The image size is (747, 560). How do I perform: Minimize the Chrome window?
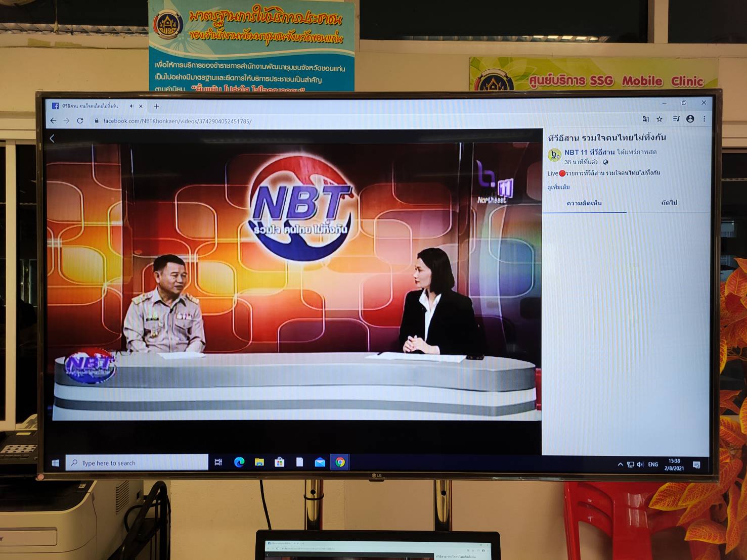coord(665,103)
